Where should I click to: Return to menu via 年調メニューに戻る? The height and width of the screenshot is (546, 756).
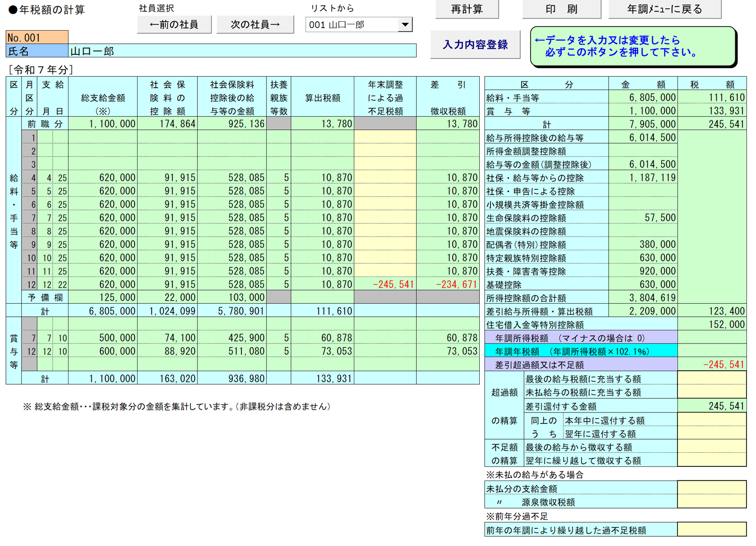click(664, 9)
